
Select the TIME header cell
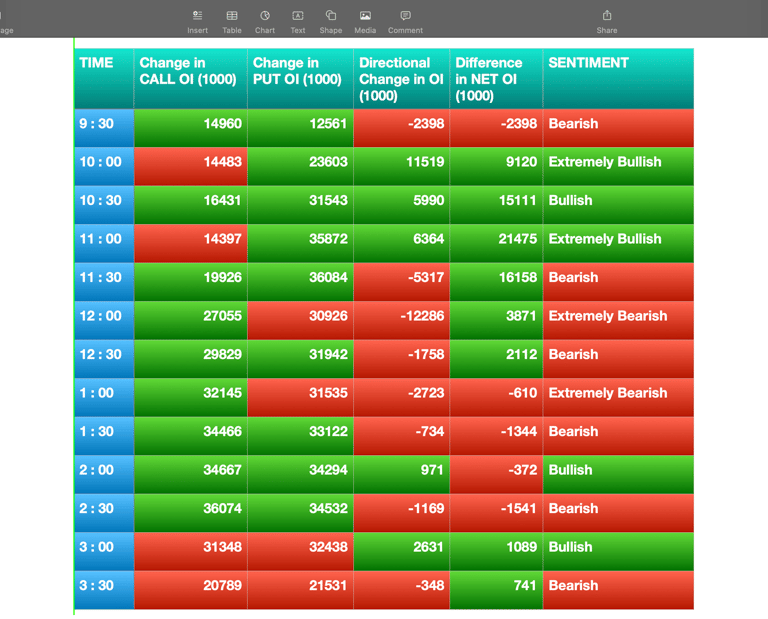[x=104, y=78]
